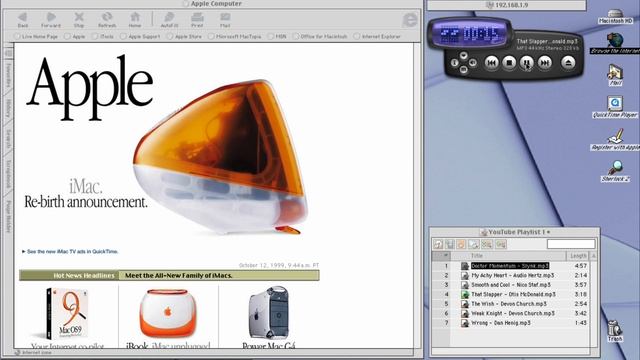
Task: Open Internet Explorer favorites bar link
Action: click(377, 36)
